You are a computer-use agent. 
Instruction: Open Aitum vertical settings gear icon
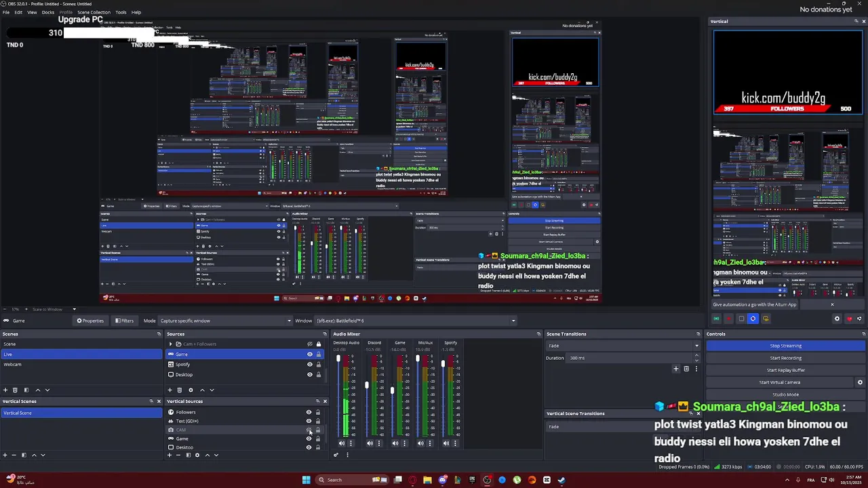pos(837,319)
